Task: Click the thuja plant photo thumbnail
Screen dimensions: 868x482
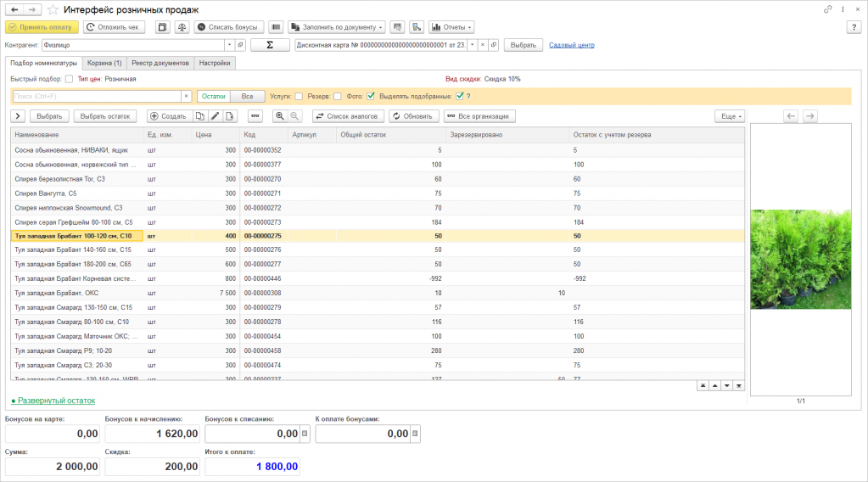Action: pos(800,259)
